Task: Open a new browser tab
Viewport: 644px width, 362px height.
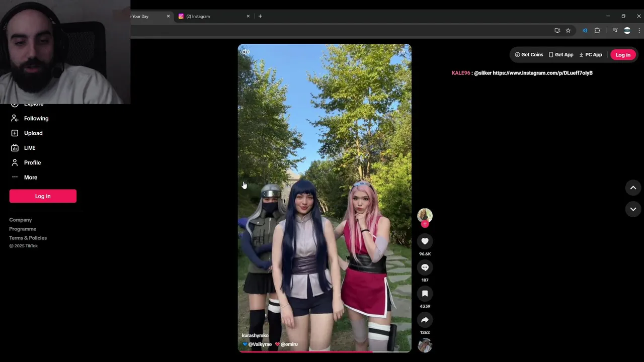Action: pos(260,16)
